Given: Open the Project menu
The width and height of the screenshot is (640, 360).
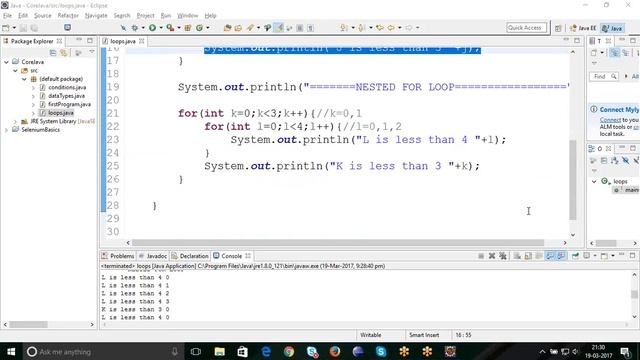Looking at the screenshot, I should (145, 16).
